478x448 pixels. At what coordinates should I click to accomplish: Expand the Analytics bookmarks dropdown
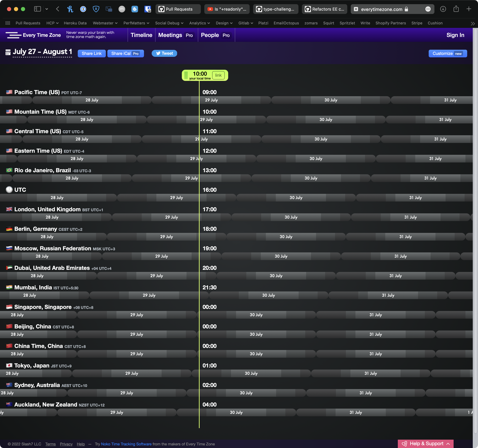pyautogui.click(x=199, y=23)
